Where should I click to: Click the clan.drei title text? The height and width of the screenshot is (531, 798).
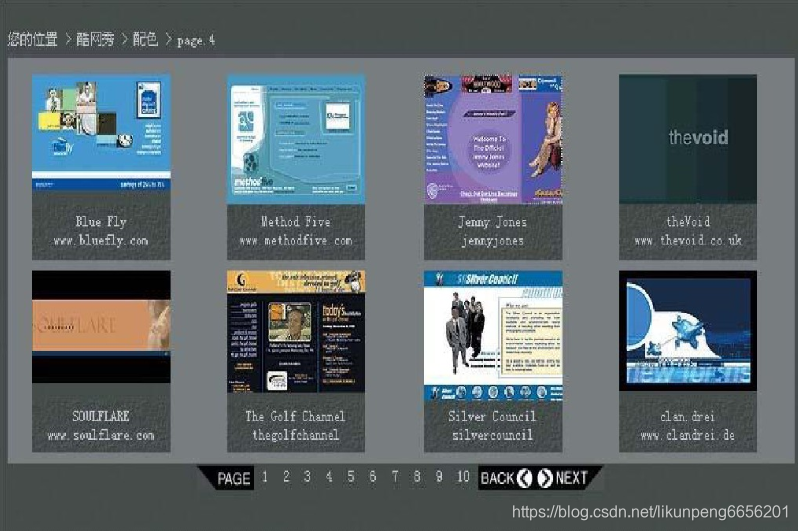click(688, 416)
